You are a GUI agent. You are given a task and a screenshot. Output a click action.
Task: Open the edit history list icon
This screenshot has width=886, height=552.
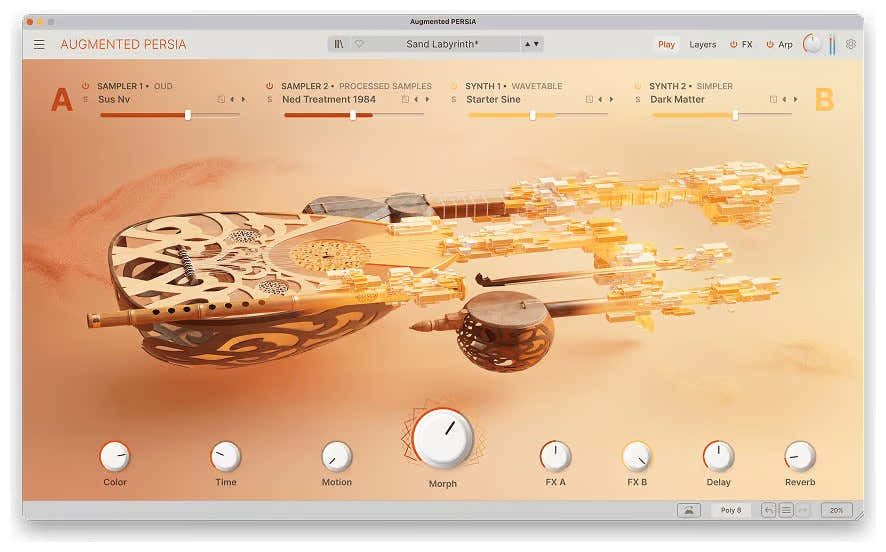click(x=786, y=510)
